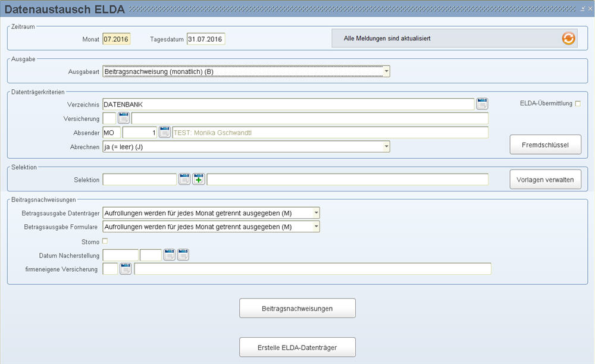The height and width of the screenshot is (364, 595).
Task: Toggle the Storno checkbox
Action: [105, 241]
